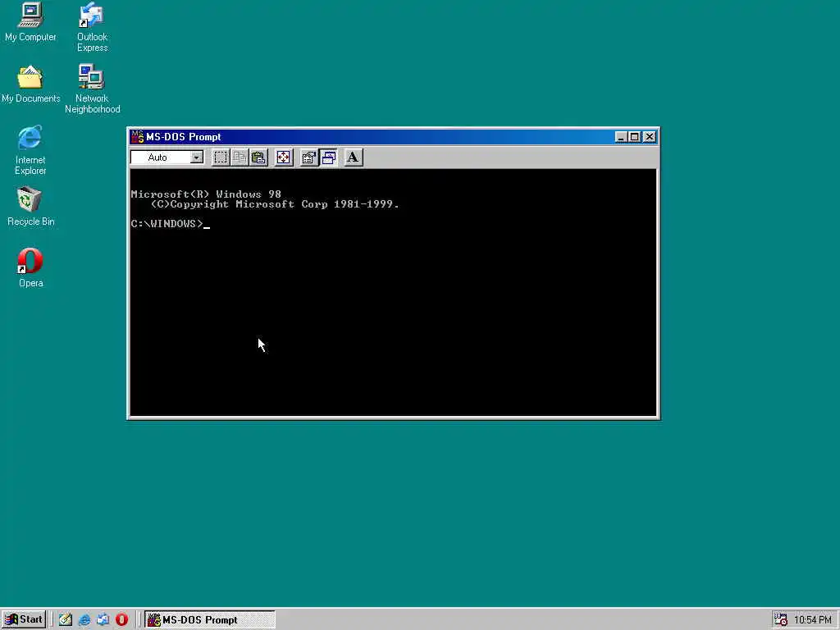Viewport: 840px width, 630px height.
Task: Click the 'Microsoft(R) Windows 98' text line
Action: [x=206, y=194]
